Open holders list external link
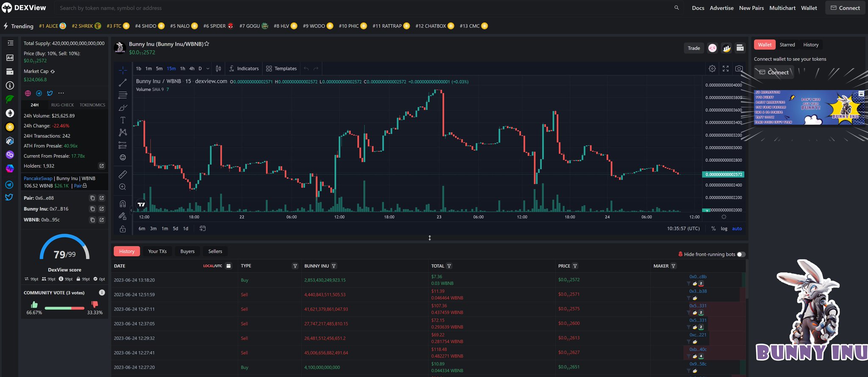The image size is (868, 377). point(102,166)
